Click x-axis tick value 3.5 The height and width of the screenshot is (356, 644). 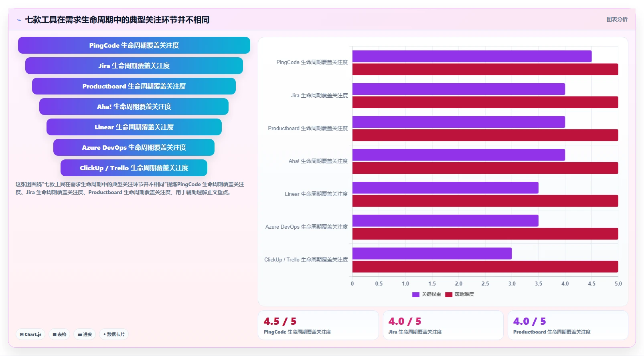click(539, 284)
